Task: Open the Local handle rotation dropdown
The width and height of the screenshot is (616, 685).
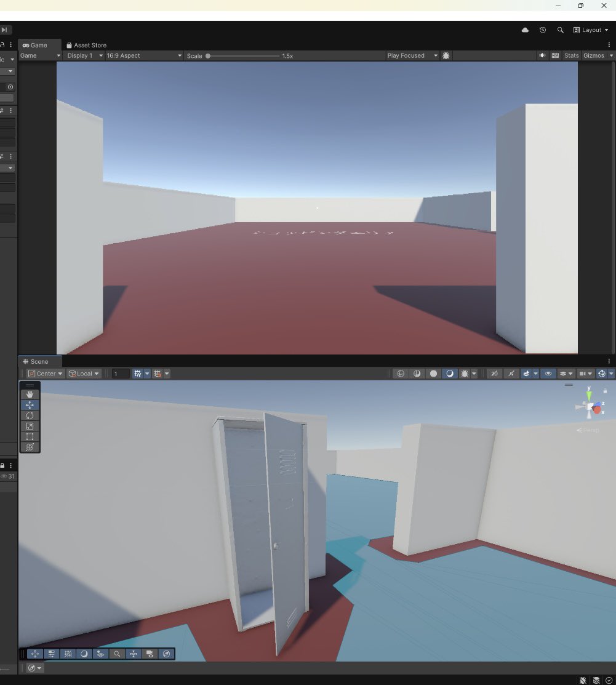Action: point(84,374)
